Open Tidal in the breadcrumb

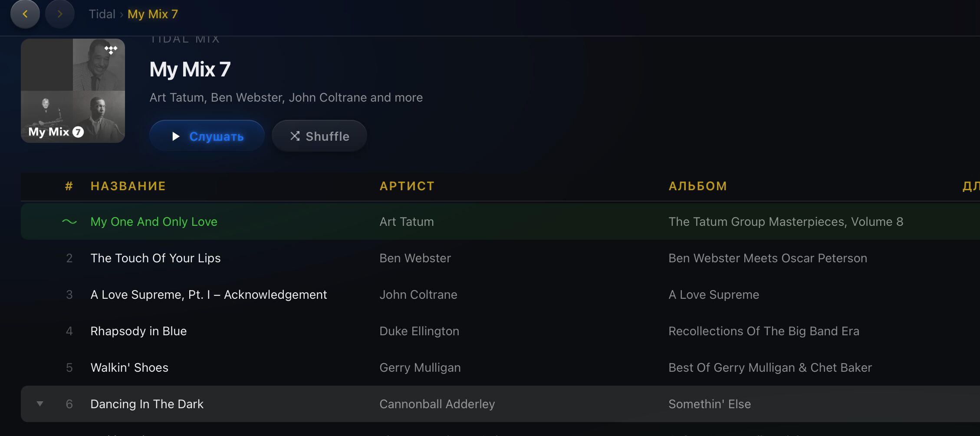tap(102, 14)
